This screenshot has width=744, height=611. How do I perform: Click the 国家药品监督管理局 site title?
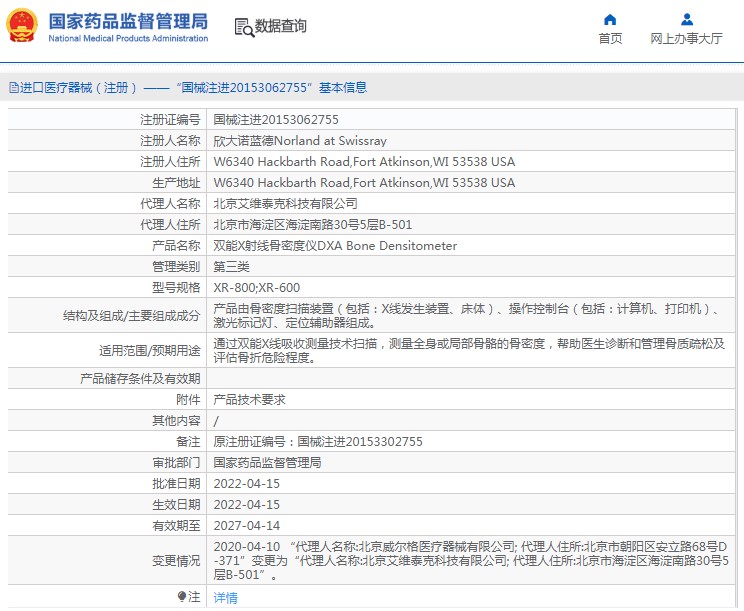128,21
